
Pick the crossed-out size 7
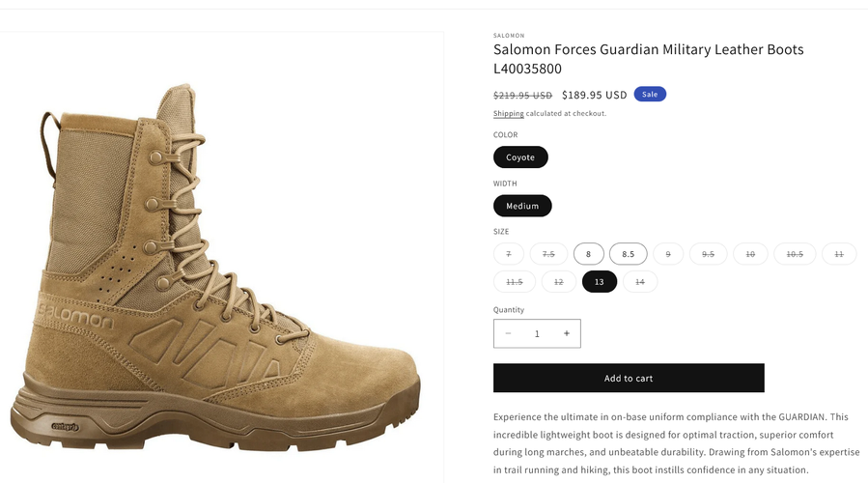pos(509,254)
